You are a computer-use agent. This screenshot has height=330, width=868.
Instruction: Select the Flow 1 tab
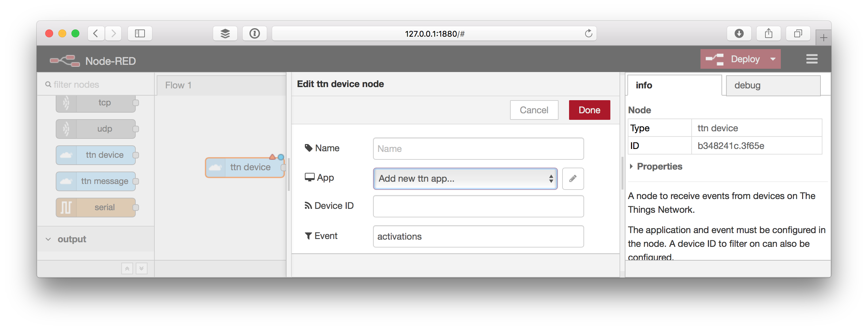[221, 85]
